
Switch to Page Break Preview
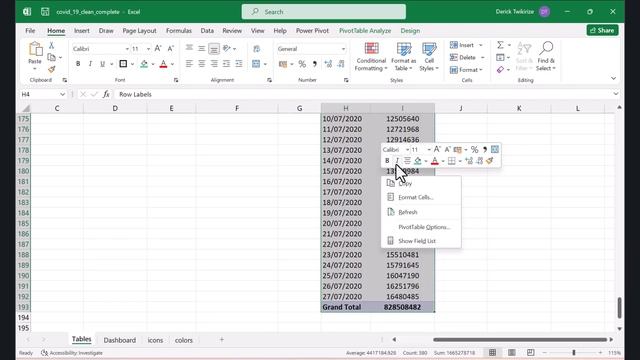[530, 353]
